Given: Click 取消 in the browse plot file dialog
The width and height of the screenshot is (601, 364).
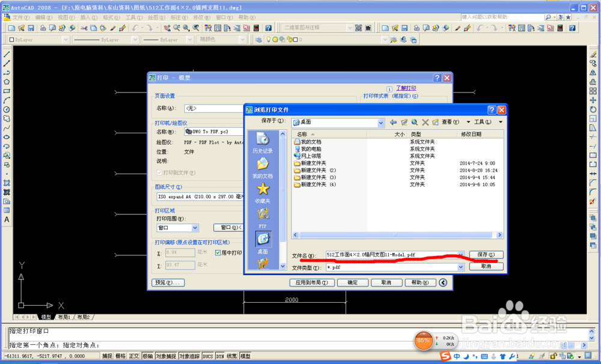Looking at the screenshot, I should pos(486,266).
